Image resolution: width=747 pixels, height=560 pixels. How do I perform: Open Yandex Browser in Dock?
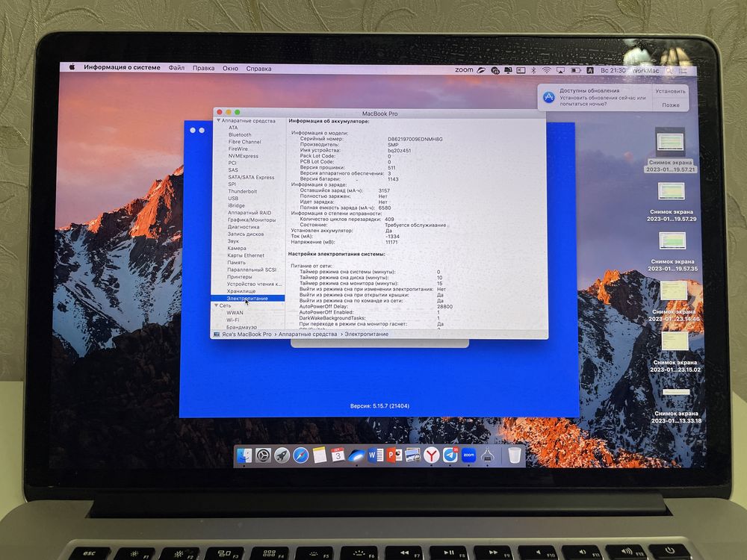431,455
